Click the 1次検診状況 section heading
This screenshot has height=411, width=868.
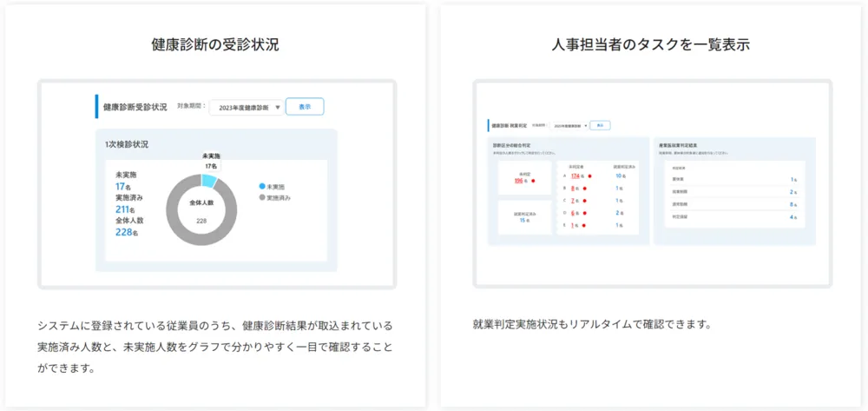(126, 144)
